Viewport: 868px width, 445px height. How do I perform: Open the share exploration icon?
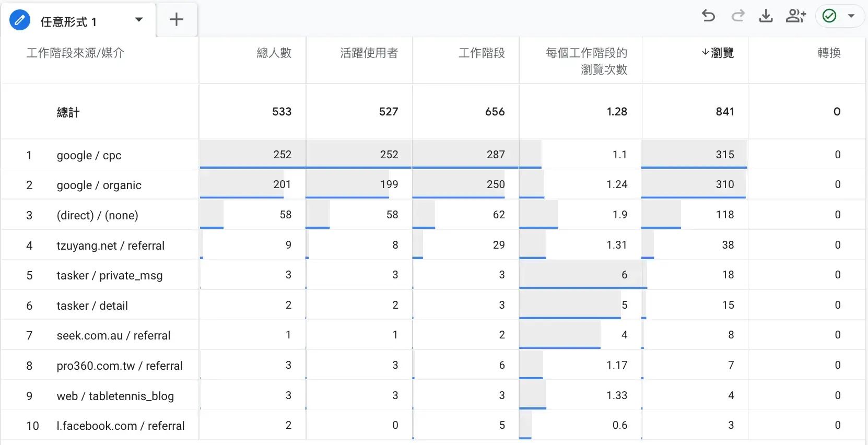(x=795, y=16)
